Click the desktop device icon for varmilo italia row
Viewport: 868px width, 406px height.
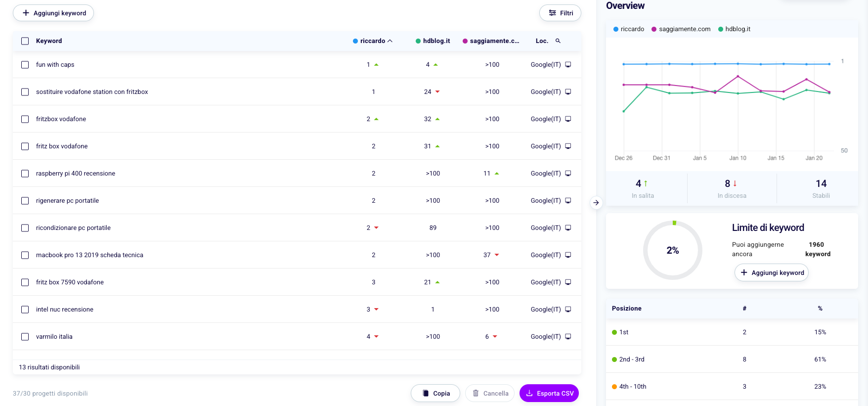point(568,337)
